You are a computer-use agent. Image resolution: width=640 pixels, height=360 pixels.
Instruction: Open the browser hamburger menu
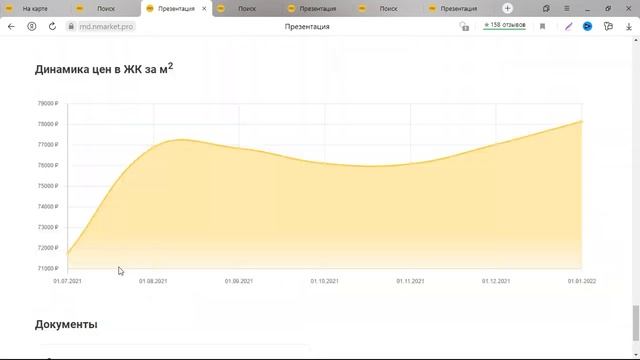pos(567,8)
